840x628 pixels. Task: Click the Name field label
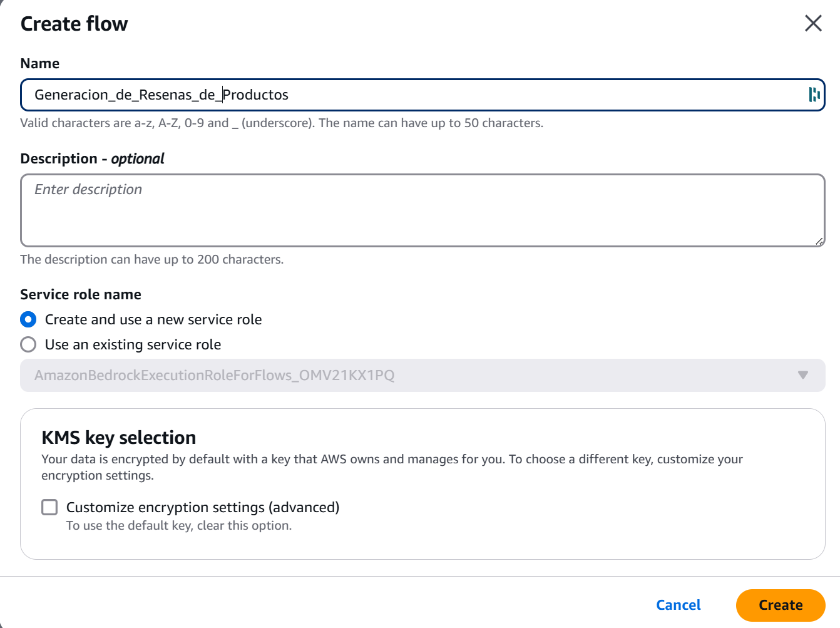(39, 63)
